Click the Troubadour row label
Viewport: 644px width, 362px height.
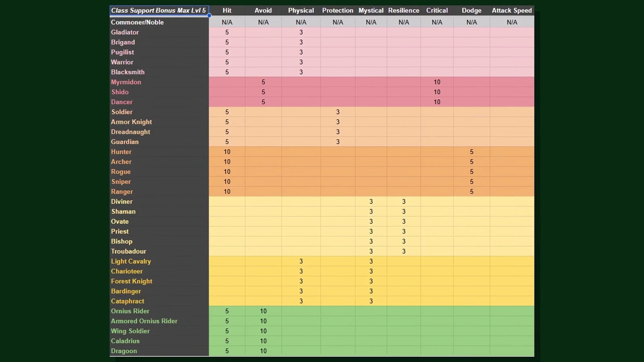coord(128,251)
